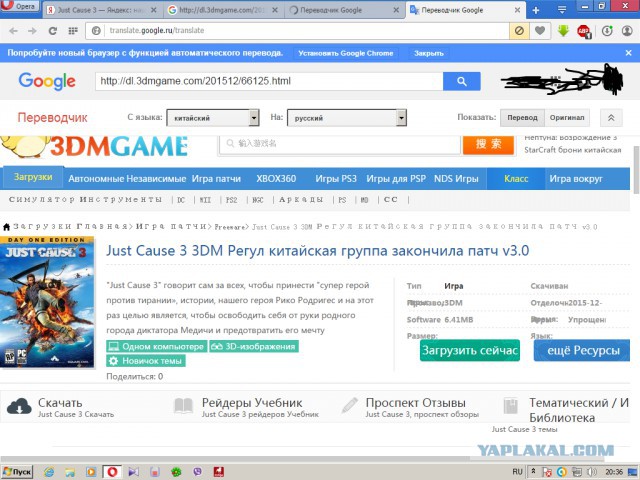Reload the page with the refresh icon

point(53,31)
